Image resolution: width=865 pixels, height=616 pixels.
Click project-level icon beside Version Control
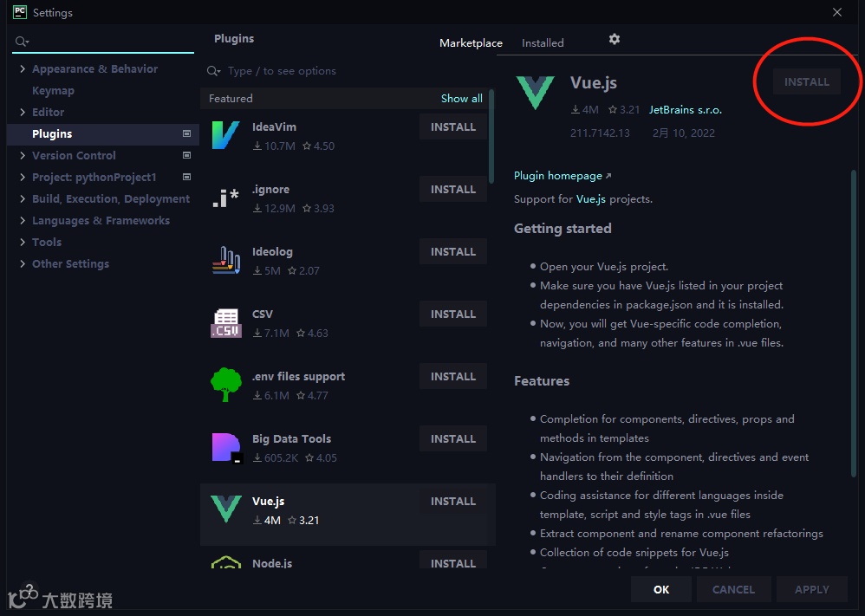pyautogui.click(x=186, y=156)
